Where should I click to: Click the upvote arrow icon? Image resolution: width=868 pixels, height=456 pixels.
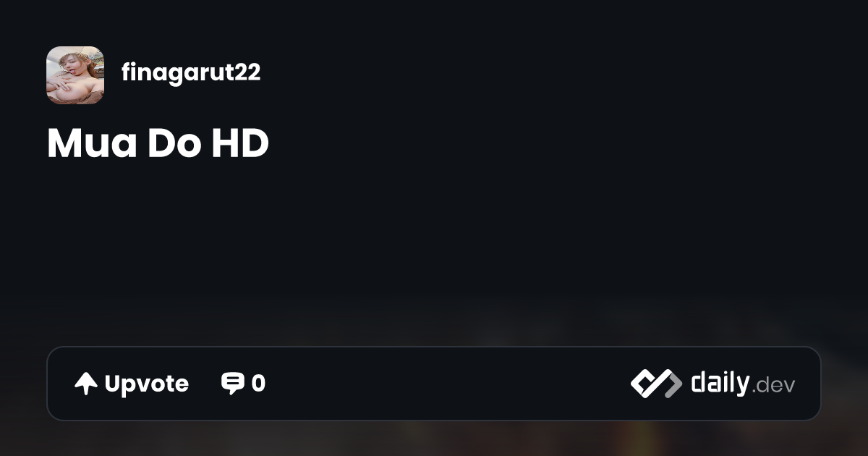[86, 384]
